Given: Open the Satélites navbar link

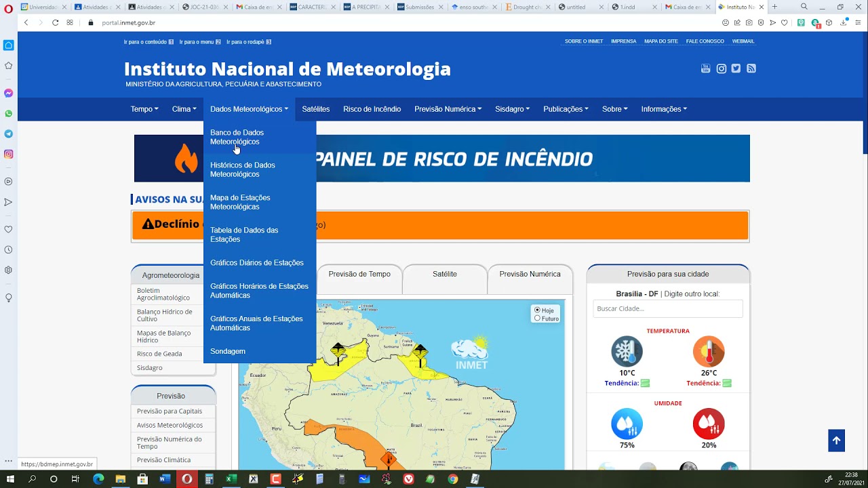Looking at the screenshot, I should [316, 109].
